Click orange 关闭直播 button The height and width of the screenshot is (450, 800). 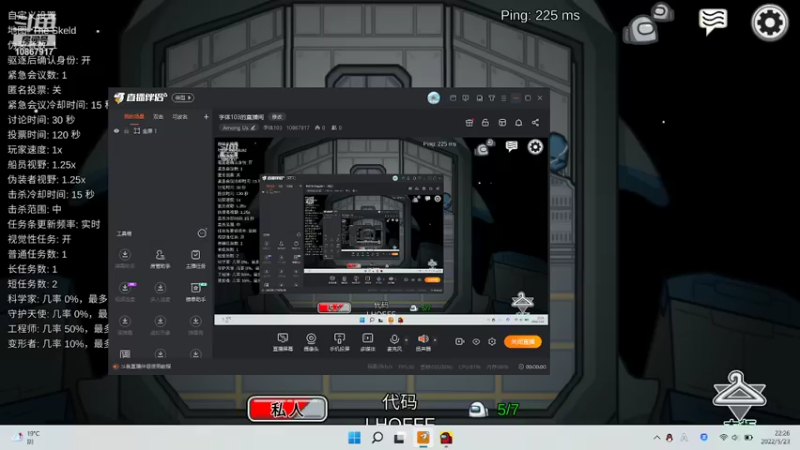coord(523,341)
